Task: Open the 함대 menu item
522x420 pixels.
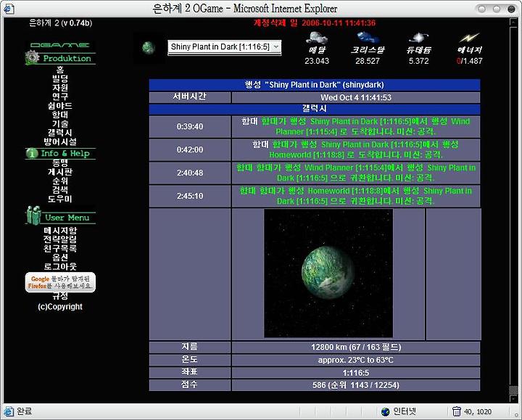Action: click(60, 115)
